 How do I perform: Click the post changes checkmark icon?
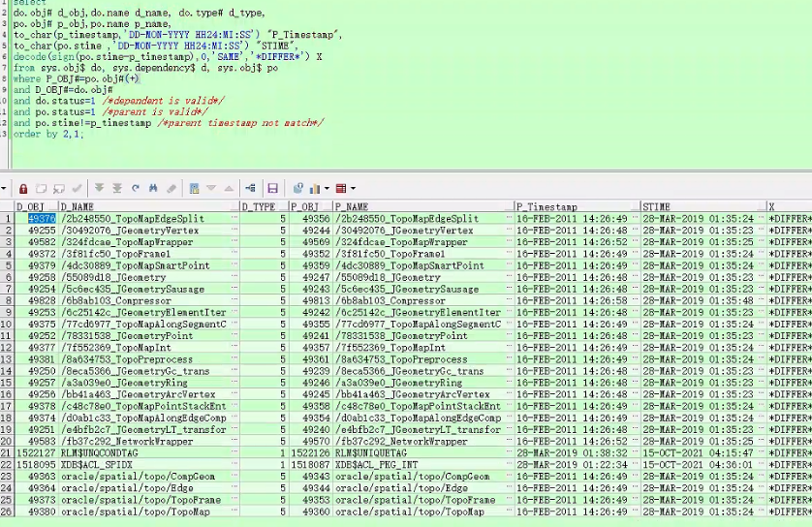click(78, 189)
